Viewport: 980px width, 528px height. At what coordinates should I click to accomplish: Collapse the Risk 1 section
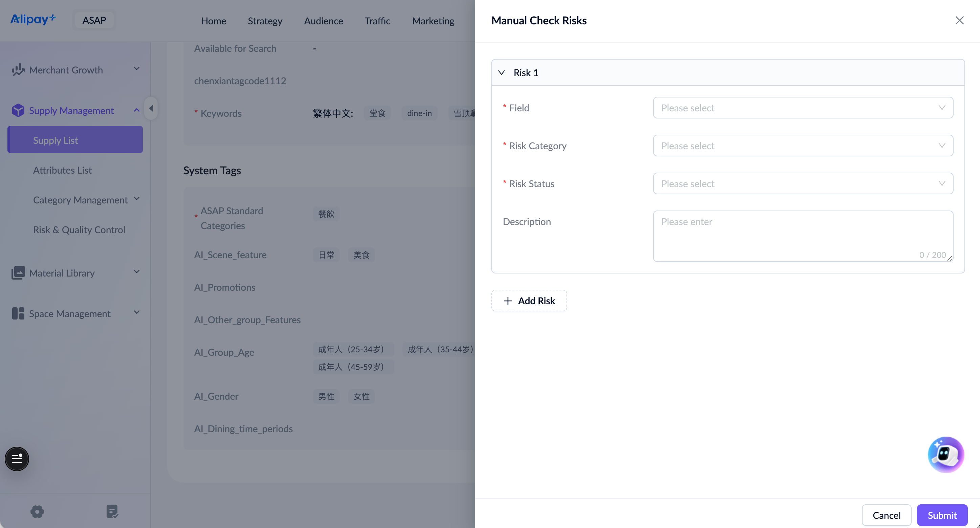pos(502,73)
